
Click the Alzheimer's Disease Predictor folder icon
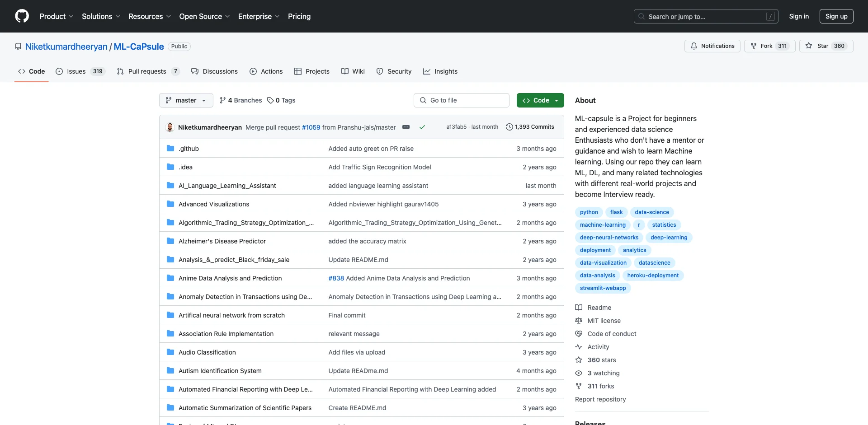point(170,241)
